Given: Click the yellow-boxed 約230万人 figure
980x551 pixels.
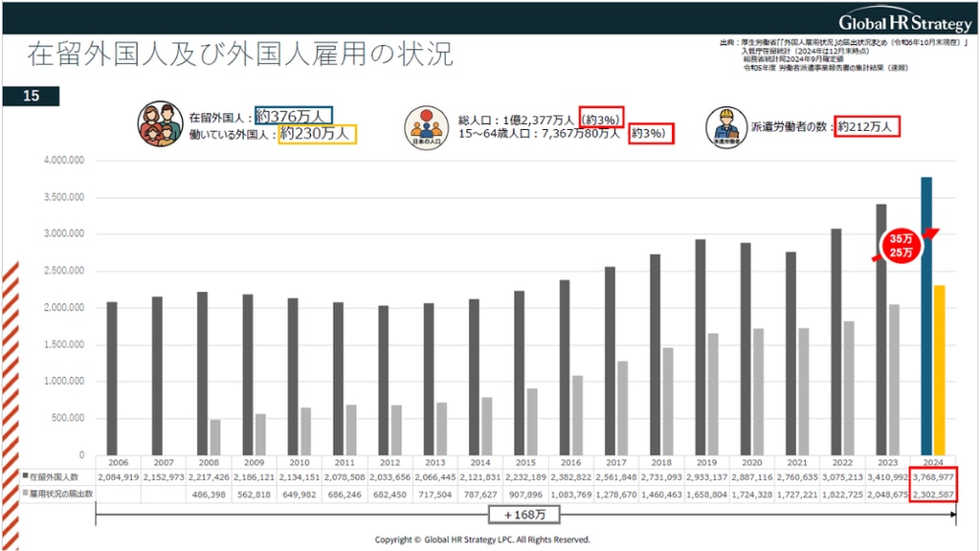Looking at the screenshot, I should click(318, 135).
